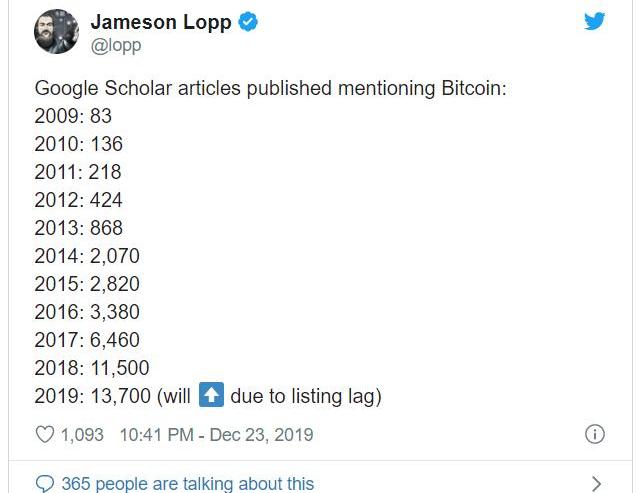639x493 pixels.
Task: Click the blue verified badge
Action: (x=248, y=22)
